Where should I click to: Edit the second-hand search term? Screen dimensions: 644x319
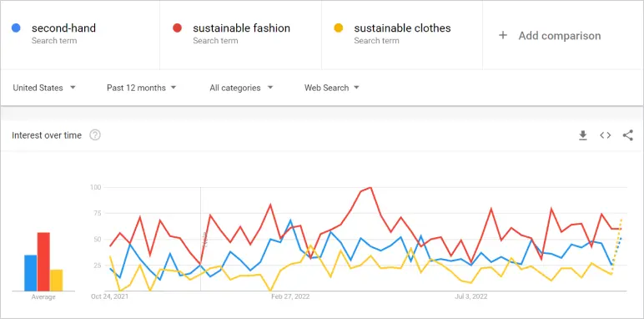63,28
